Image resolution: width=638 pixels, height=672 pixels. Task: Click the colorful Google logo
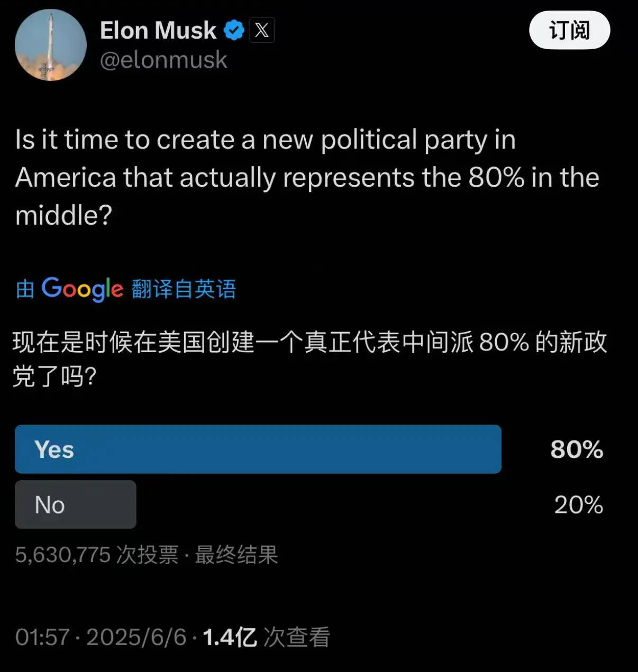click(82, 289)
